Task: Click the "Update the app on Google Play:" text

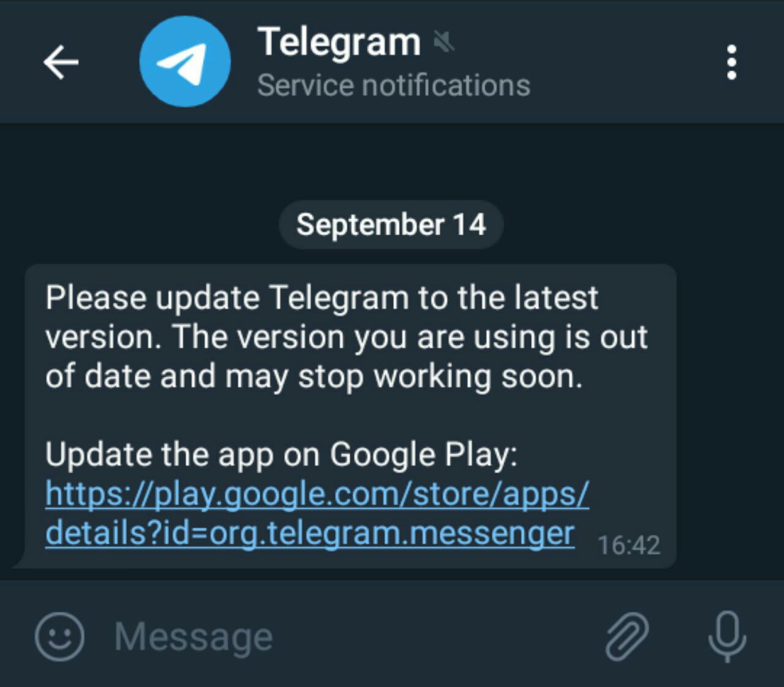Action: (282, 455)
